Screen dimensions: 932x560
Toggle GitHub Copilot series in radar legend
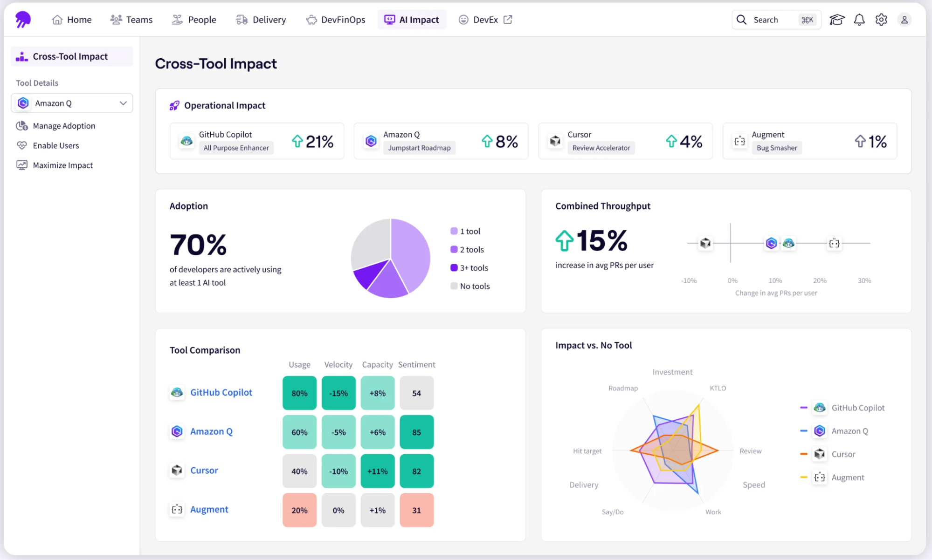(842, 408)
